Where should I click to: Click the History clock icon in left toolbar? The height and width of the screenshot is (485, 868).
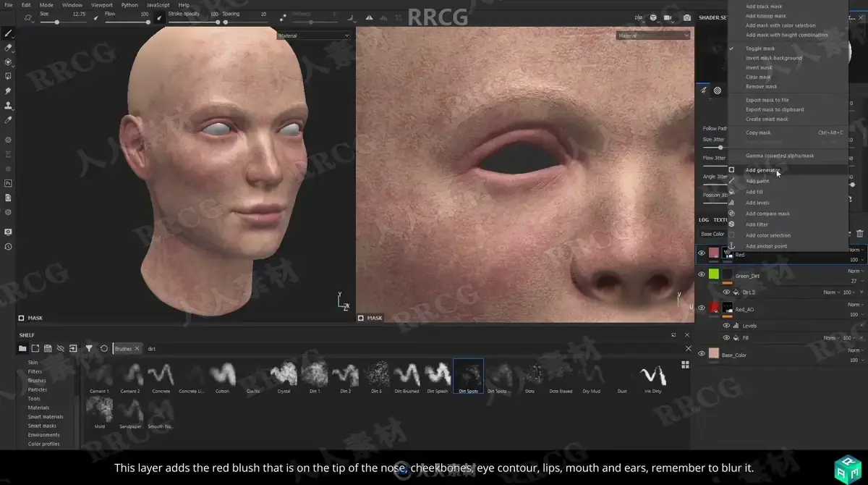click(8, 246)
